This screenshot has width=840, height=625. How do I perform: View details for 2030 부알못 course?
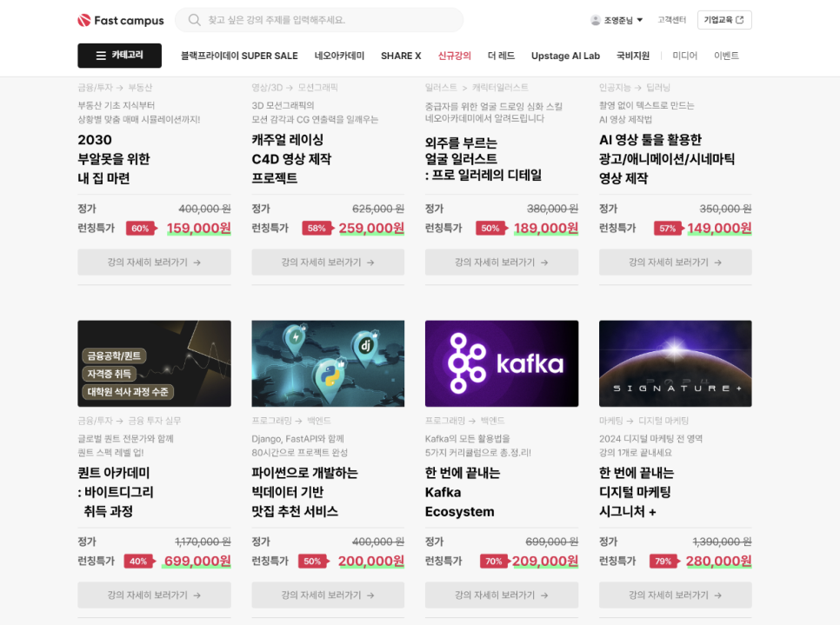pos(154,262)
